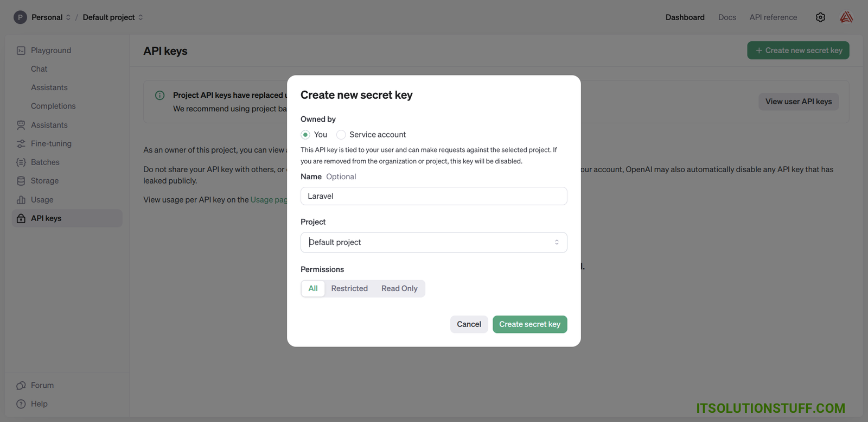Screen dimensions: 868x422
Task: Click the Usage bar chart icon
Action: click(x=21, y=200)
